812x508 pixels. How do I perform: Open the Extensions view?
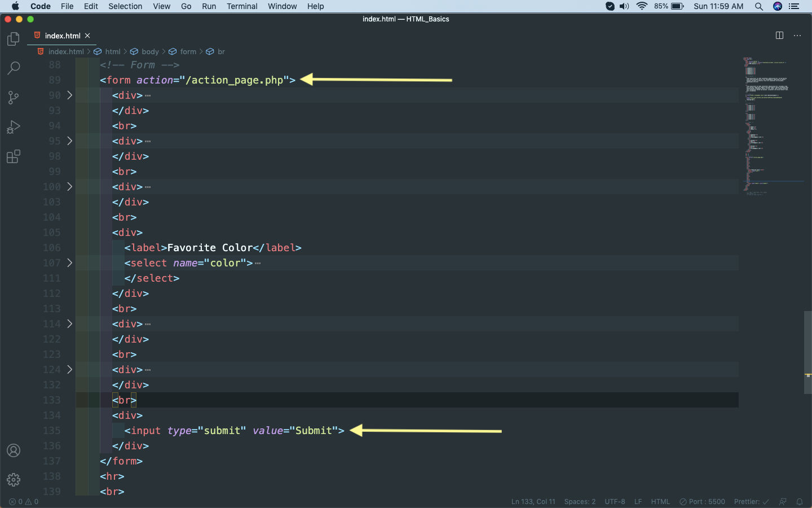point(14,156)
